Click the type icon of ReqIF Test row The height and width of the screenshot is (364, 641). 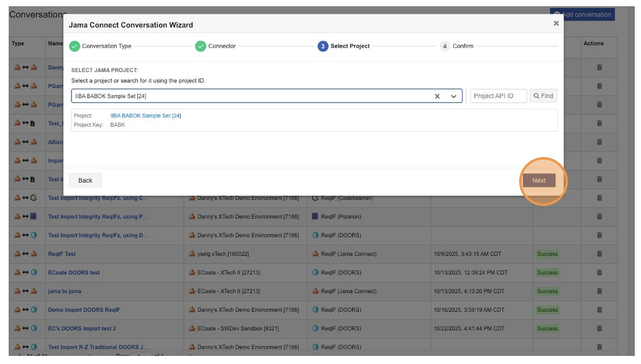tap(25, 254)
